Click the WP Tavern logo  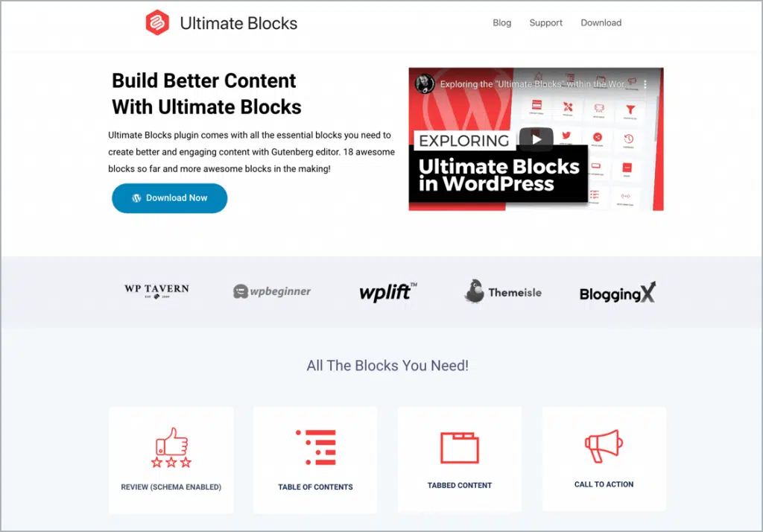[156, 291]
